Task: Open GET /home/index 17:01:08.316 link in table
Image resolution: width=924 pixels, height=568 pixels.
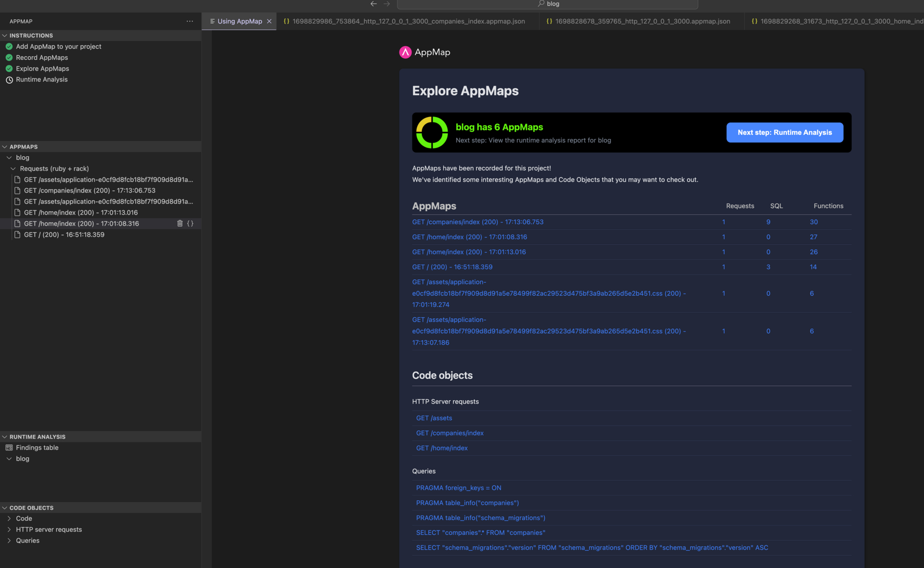Action: (x=469, y=237)
